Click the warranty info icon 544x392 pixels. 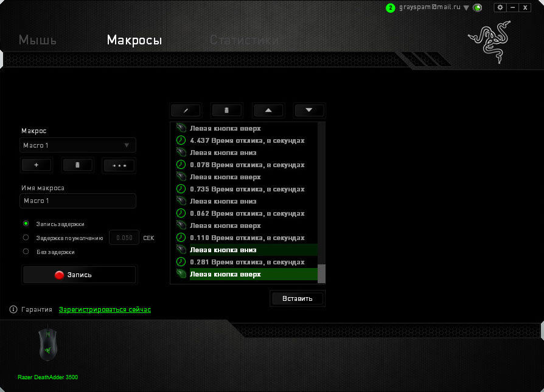[13, 309]
